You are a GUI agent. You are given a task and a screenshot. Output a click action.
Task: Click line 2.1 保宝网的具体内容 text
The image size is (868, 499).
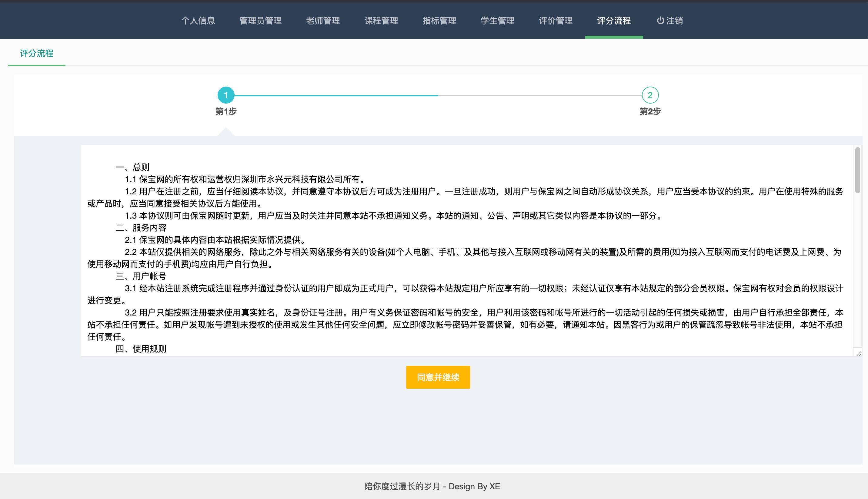pos(216,240)
